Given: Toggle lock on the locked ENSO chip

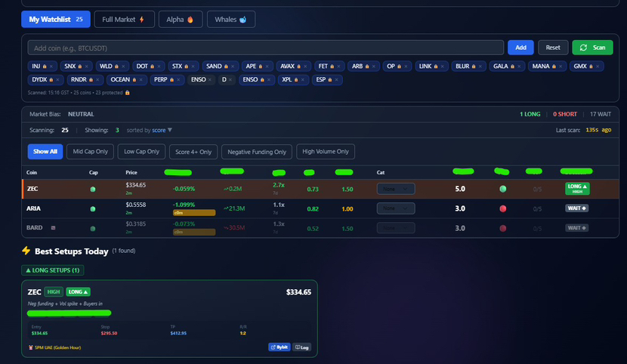Looking at the screenshot, I should pyautogui.click(x=262, y=80).
